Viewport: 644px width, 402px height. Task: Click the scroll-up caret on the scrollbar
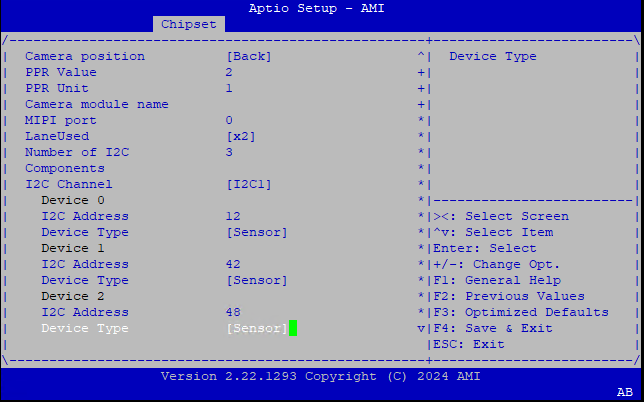coord(421,56)
